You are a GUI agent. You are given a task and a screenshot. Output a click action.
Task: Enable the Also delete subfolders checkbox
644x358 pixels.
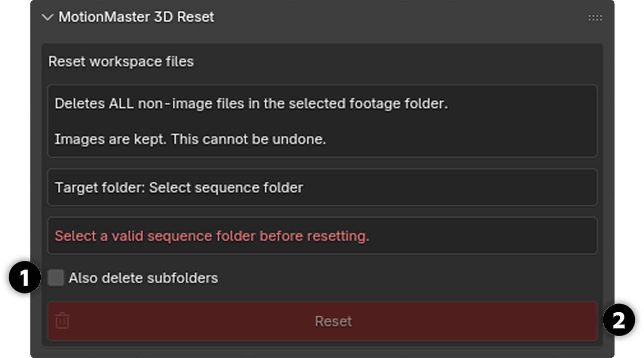57,278
